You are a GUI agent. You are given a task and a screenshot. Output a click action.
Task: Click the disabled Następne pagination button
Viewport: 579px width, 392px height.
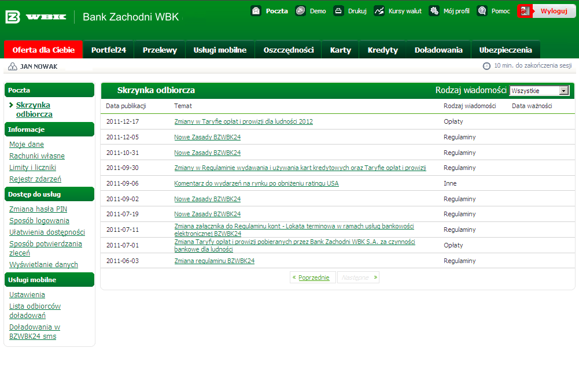358,278
